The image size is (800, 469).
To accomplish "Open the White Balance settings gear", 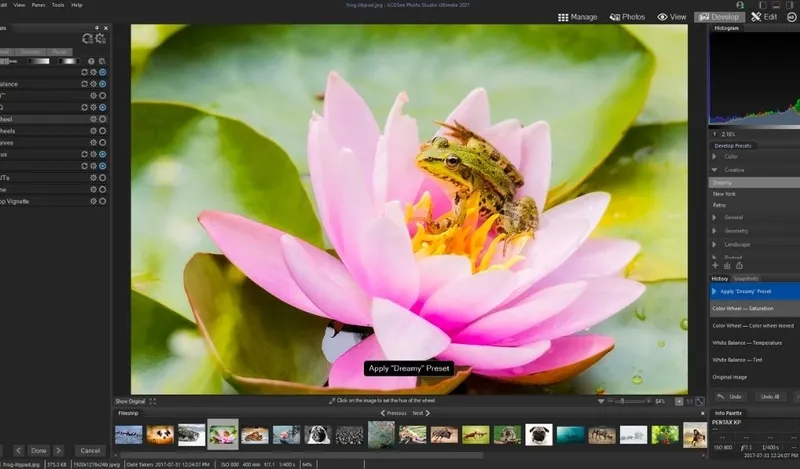I will coord(94,84).
